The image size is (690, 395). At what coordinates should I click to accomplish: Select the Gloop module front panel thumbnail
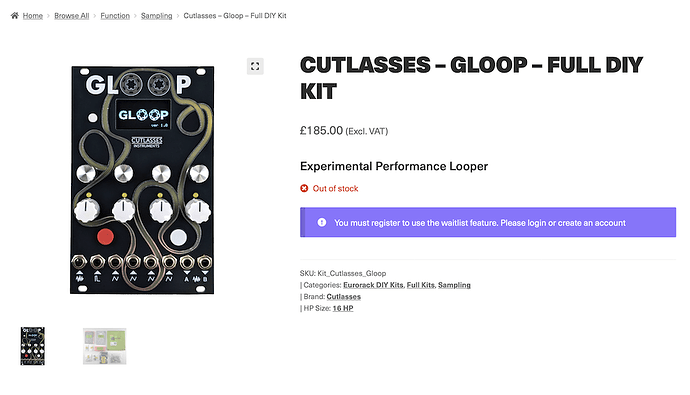pyautogui.click(x=33, y=346)
